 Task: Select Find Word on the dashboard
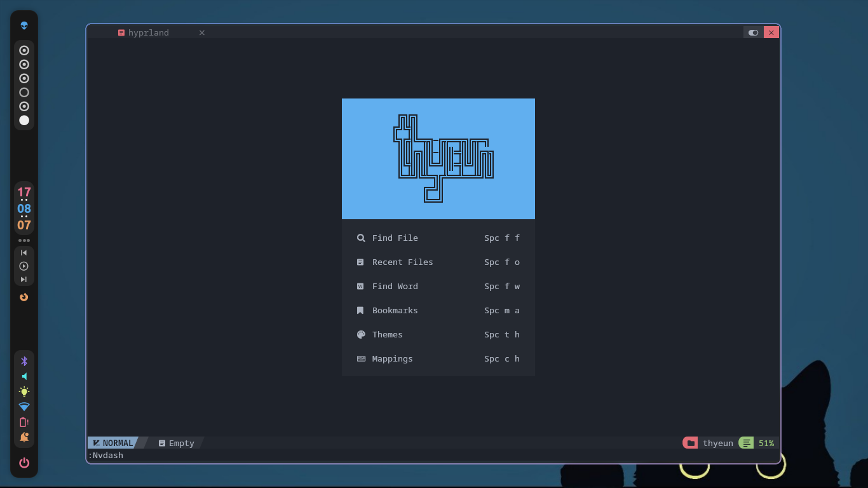[438, 286]
